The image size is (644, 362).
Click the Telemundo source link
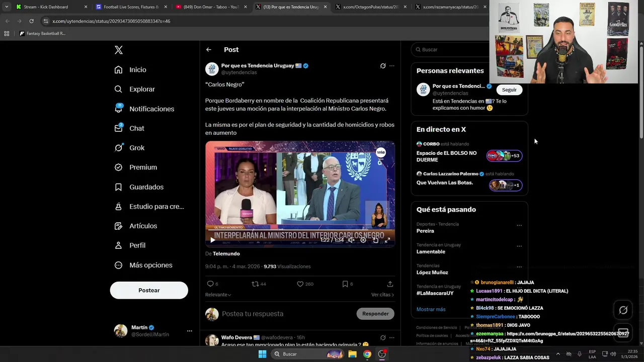pyautogui.click(x=226, y=253)
